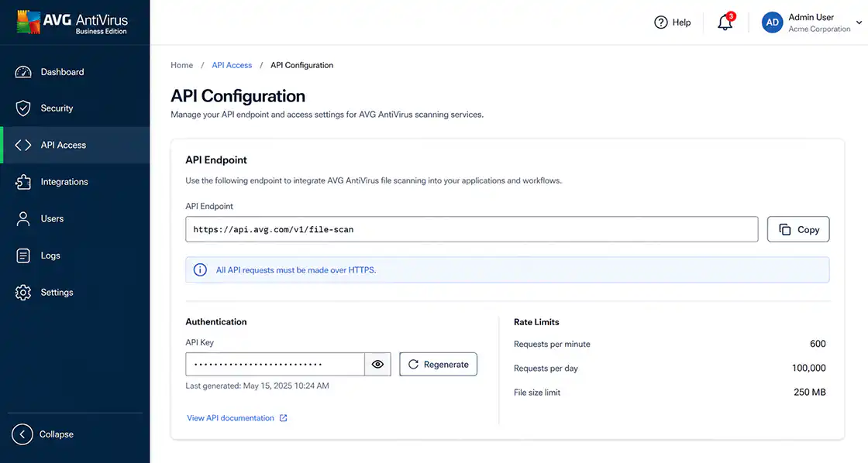Click the Requests per minute value 600

818,344
